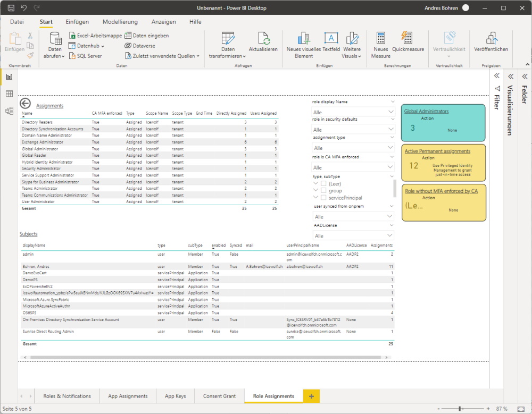The image size is (532, 414).
Task: Import from Excel-Arbeitsmappe
Action: 95,36
